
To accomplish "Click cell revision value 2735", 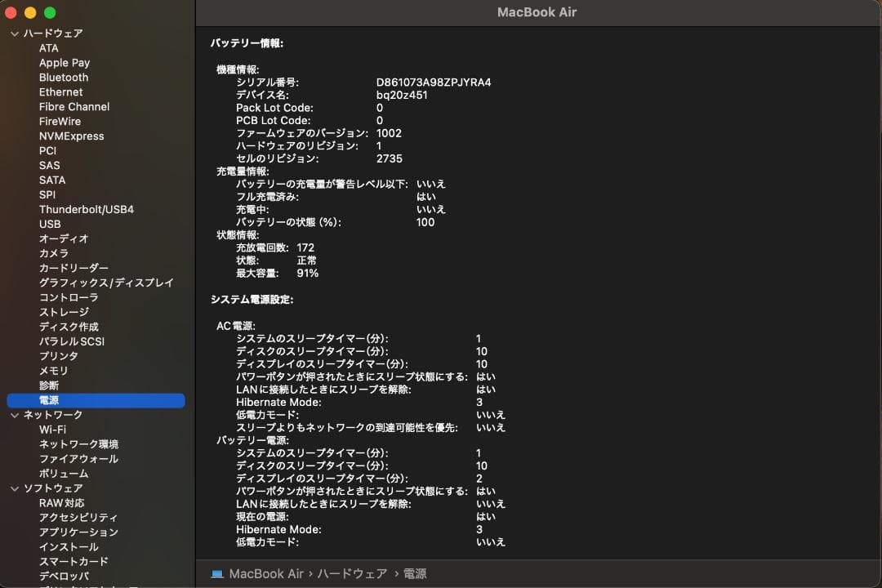I will pos(390,158).
